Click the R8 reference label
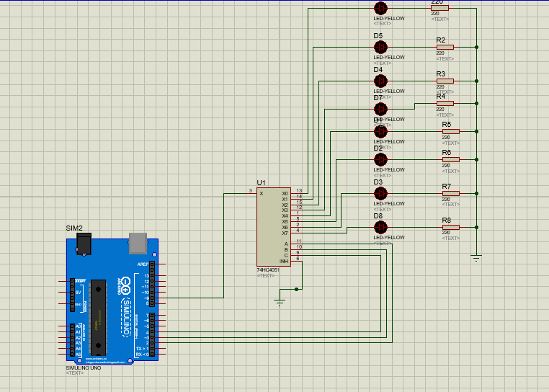The height and width of the screenshot is (392, 549). [447, 220]
